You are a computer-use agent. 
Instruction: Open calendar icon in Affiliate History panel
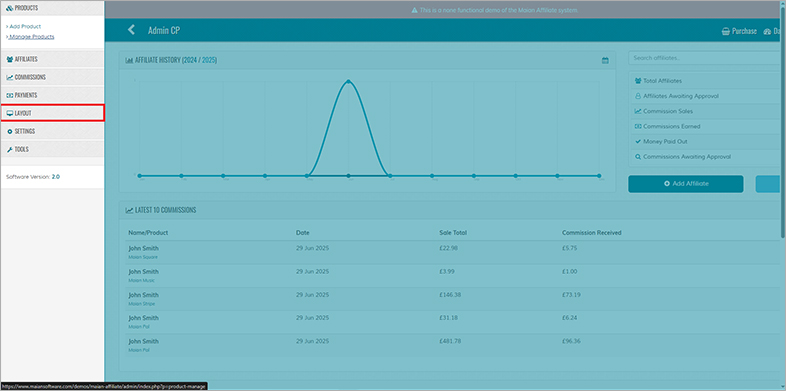[605, 61]
